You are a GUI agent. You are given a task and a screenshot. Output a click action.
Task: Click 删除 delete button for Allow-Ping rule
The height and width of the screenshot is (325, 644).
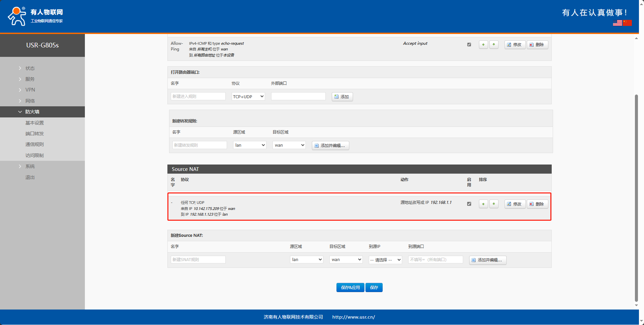(537, 45)
